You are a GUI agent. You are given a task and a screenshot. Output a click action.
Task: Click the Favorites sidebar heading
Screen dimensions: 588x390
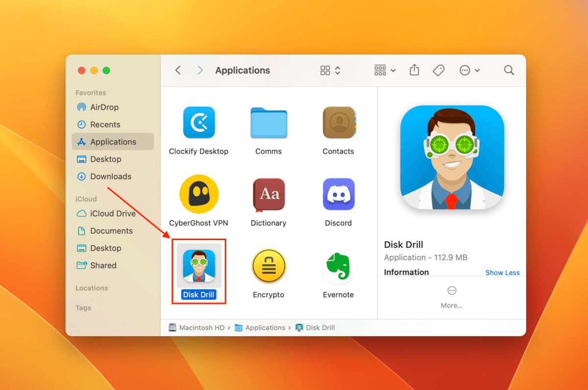(91, 93)
